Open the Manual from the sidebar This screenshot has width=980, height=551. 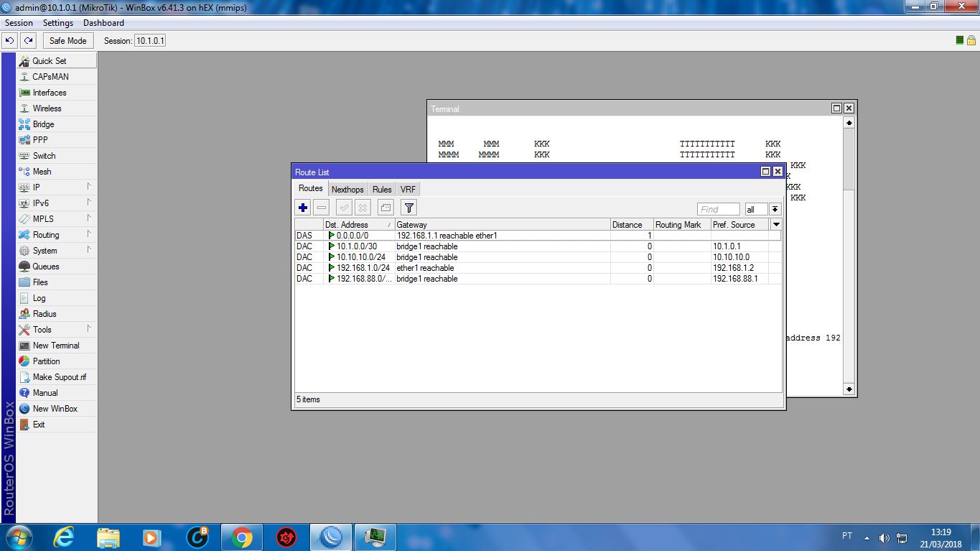point(57,393)
